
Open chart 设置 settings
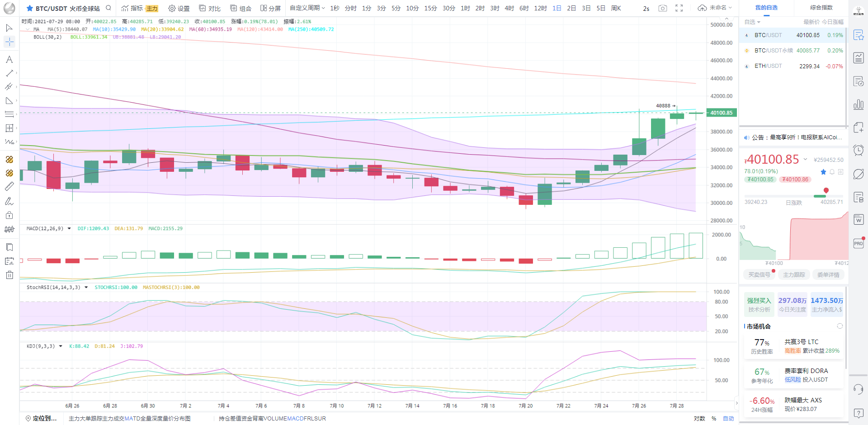point(179,8)
